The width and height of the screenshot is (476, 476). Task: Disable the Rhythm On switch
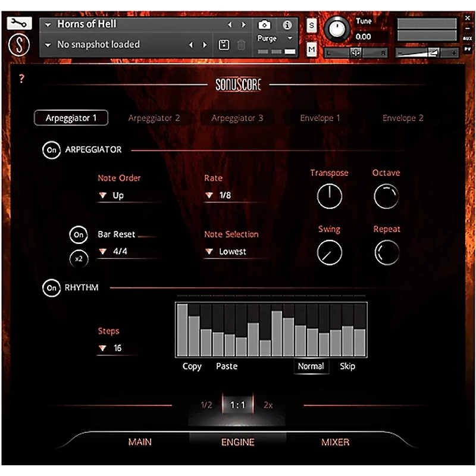click(51, 288)
